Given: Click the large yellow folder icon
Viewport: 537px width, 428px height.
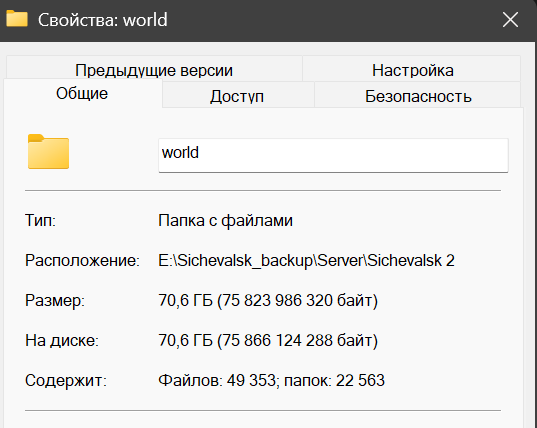Looking at the screenshot, I should [x=48, y=151].
